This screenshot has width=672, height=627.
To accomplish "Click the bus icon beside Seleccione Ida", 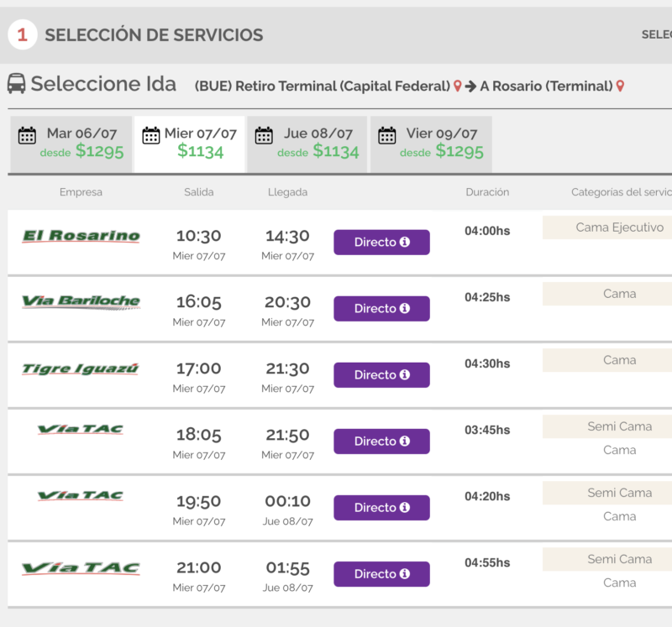I will pos(16,83).
